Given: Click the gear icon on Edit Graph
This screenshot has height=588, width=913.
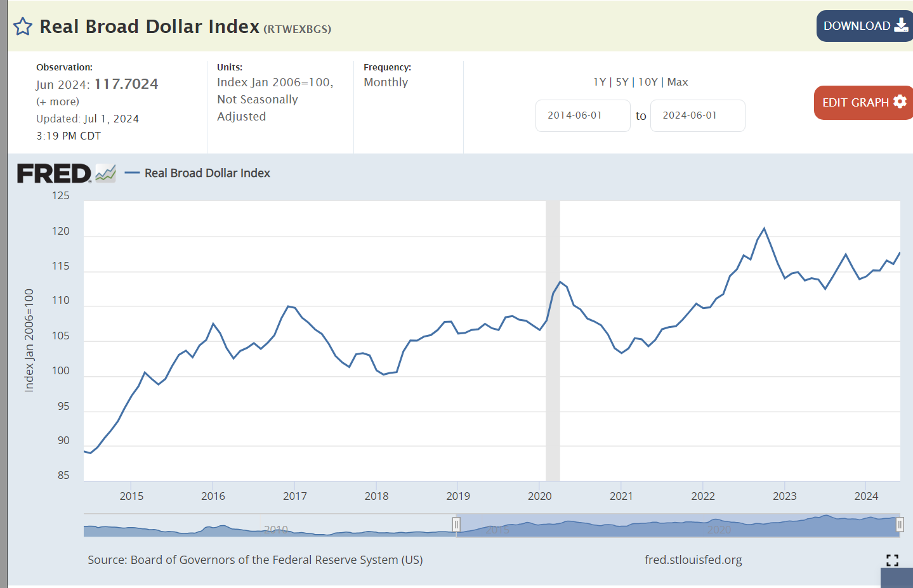Looking at the screenshot, I should [x=900, y=101].
